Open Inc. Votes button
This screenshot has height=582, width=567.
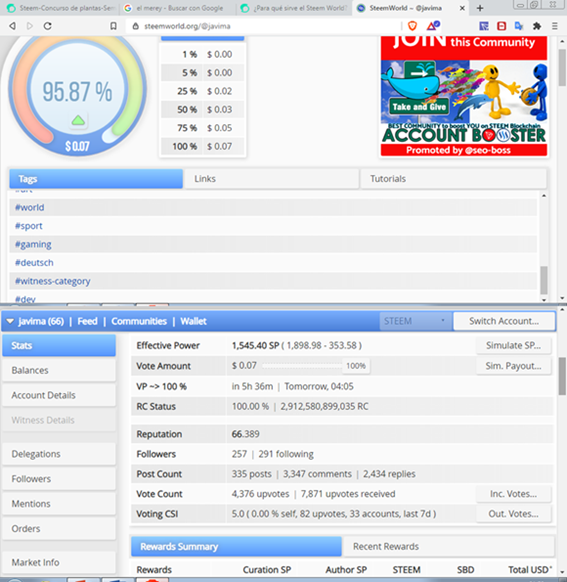pos(513,494)
